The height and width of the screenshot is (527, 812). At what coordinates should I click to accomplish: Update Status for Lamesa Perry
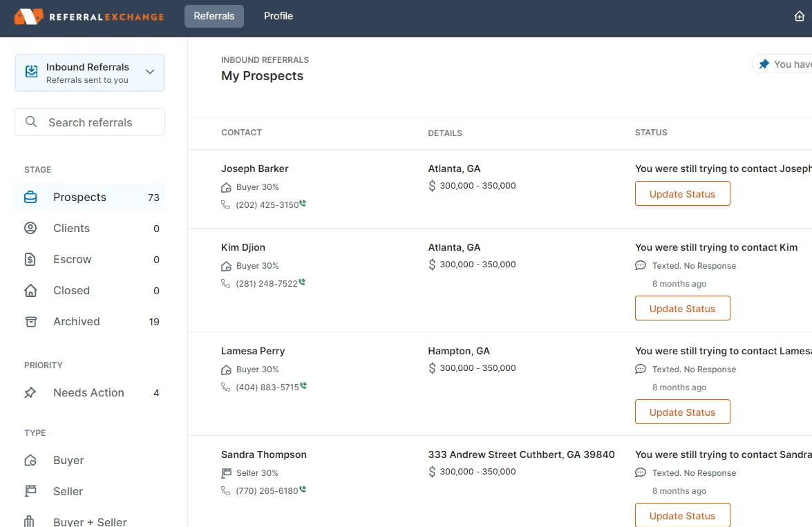pyautogui.click(x=683, y=412)
